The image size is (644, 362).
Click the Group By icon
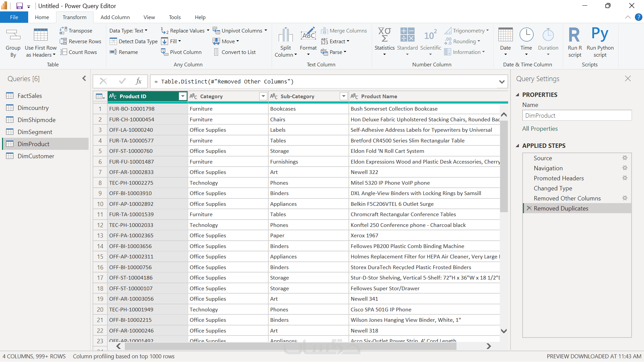pos(13,35)
